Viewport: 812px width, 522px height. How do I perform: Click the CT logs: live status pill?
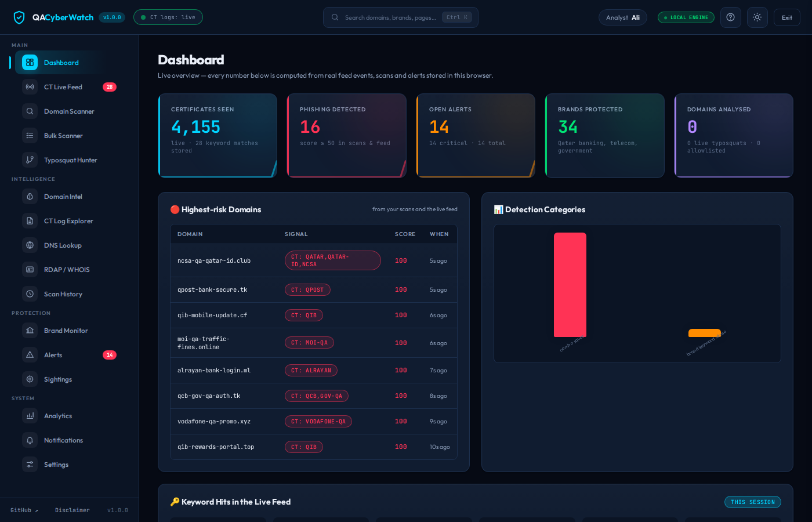[x=168, y=17]
